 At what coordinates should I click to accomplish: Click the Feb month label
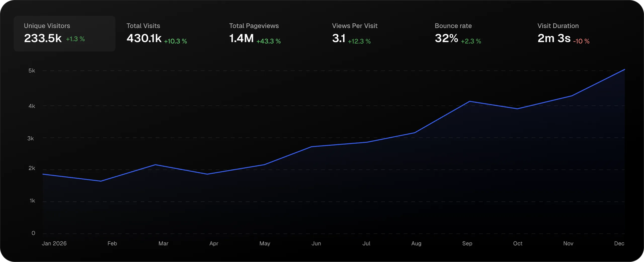pos(112,243)
